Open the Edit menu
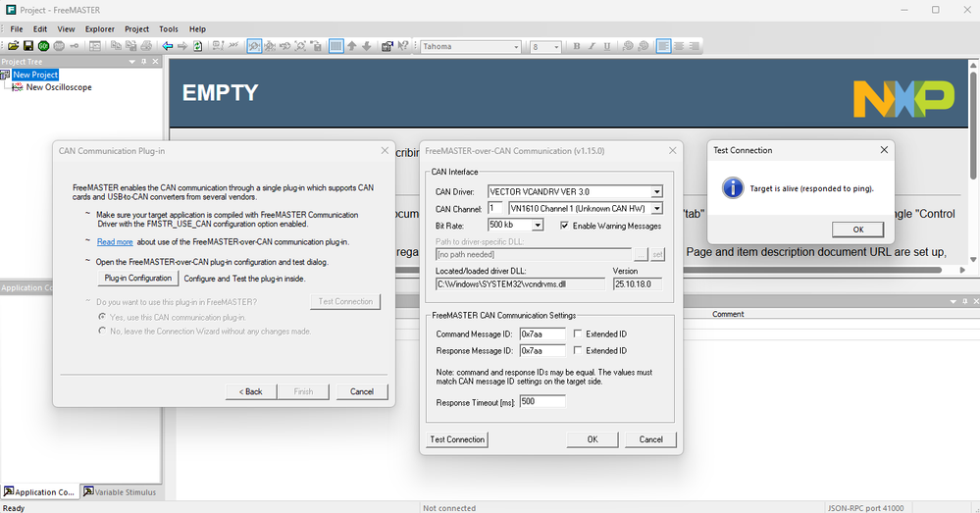This screenshot has width=980, height=513. pyautogui.click(x=40, y=28)
